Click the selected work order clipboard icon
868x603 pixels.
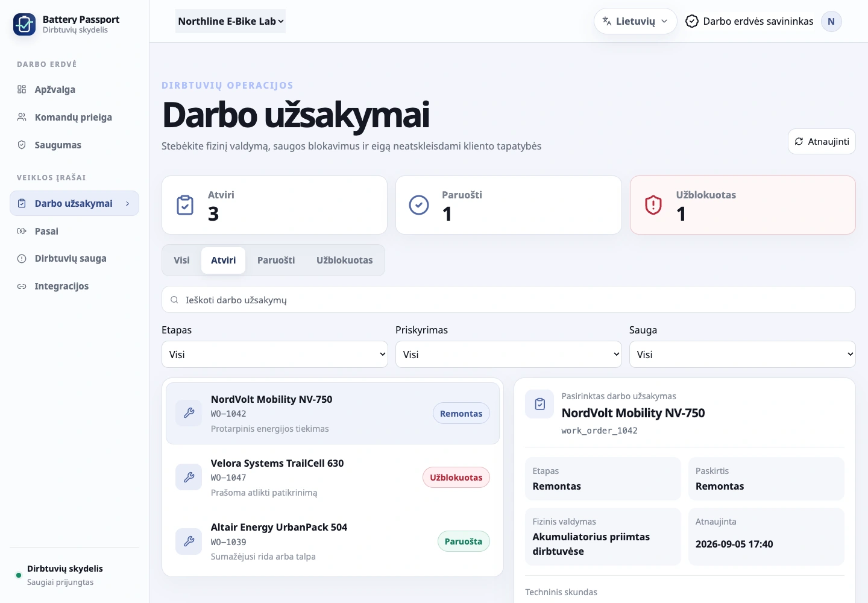(x=540, y=404)
